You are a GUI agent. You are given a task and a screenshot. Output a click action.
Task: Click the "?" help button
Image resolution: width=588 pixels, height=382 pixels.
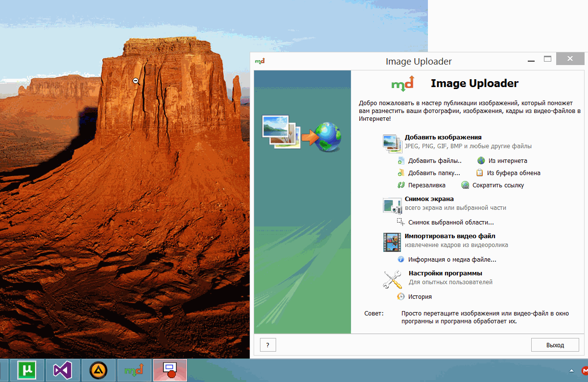coord(268,345)
